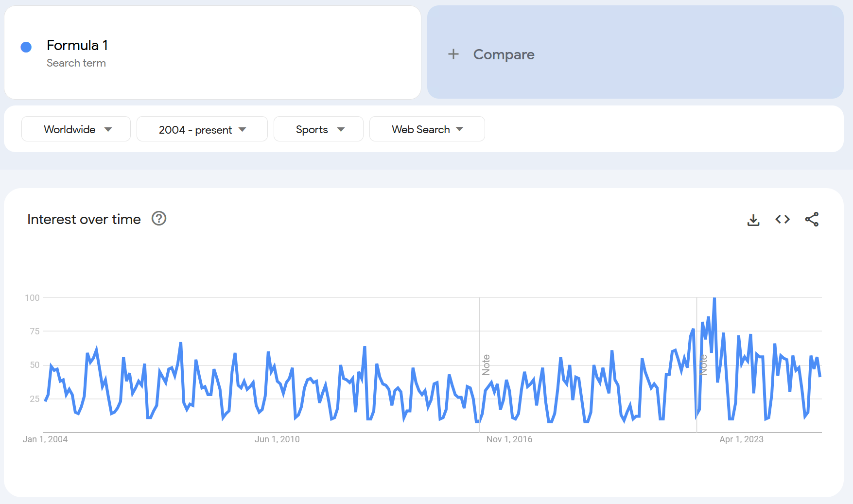
Task: Click the plus icon in the Compare box
Action: tap(453, 54)
